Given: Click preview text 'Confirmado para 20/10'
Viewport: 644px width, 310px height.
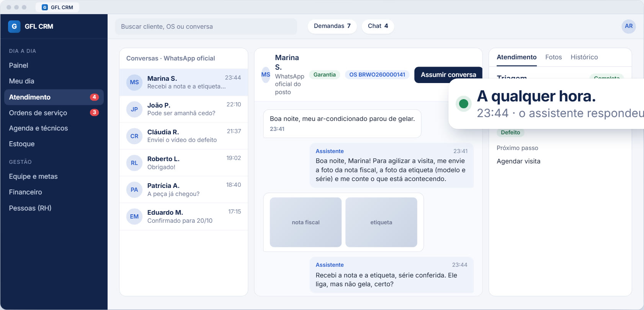Looking at the screenshot, I should [x=180, y=221].
